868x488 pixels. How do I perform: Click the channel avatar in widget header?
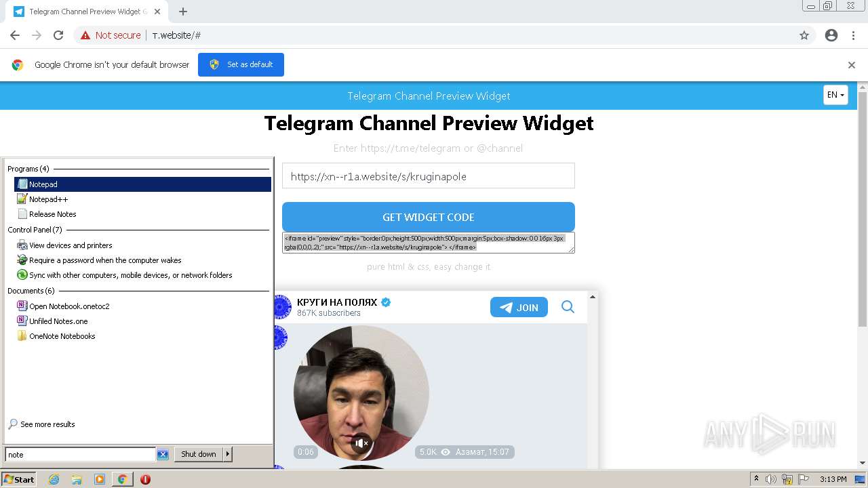(x=283, y=307)
